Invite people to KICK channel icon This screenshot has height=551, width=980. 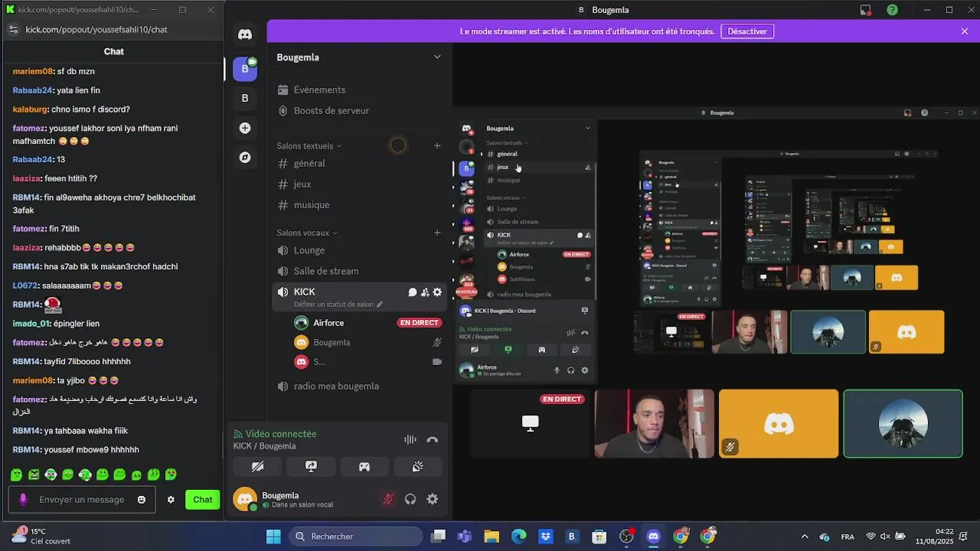tap(425, 292)
